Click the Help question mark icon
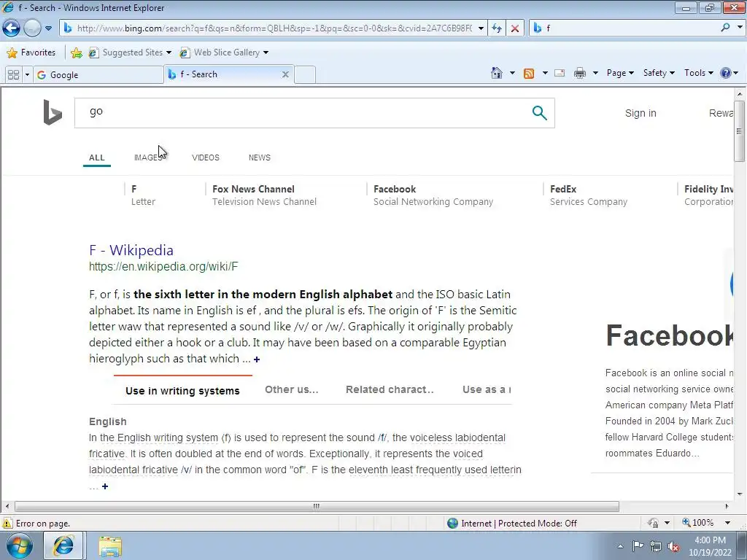The width and height of the screenshot is (747, 560). tap(726, 73)
